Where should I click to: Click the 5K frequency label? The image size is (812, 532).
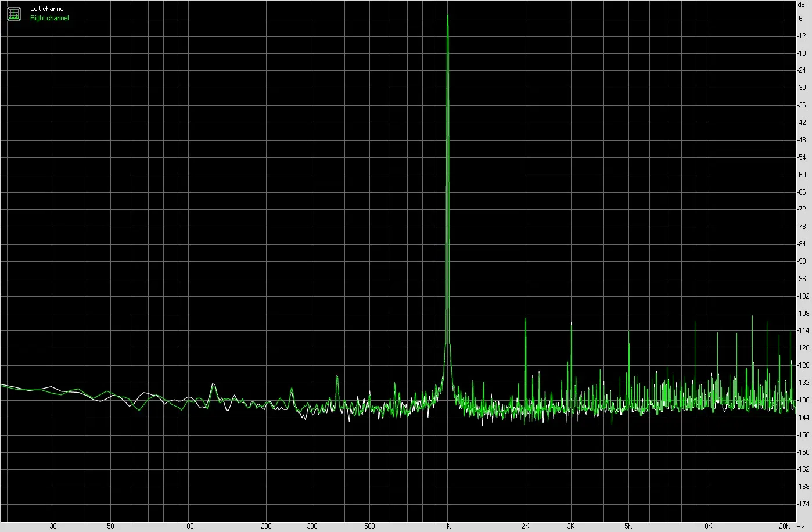(x=628, y=526)
